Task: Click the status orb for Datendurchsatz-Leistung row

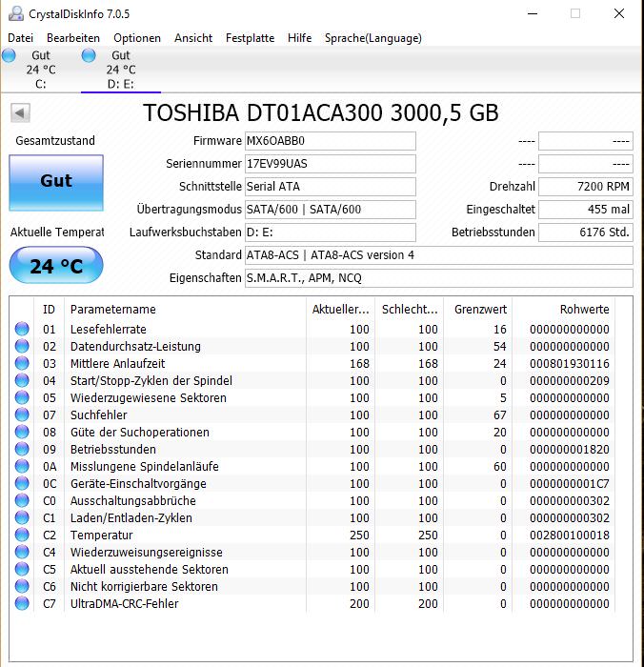Action: [22, 346]
